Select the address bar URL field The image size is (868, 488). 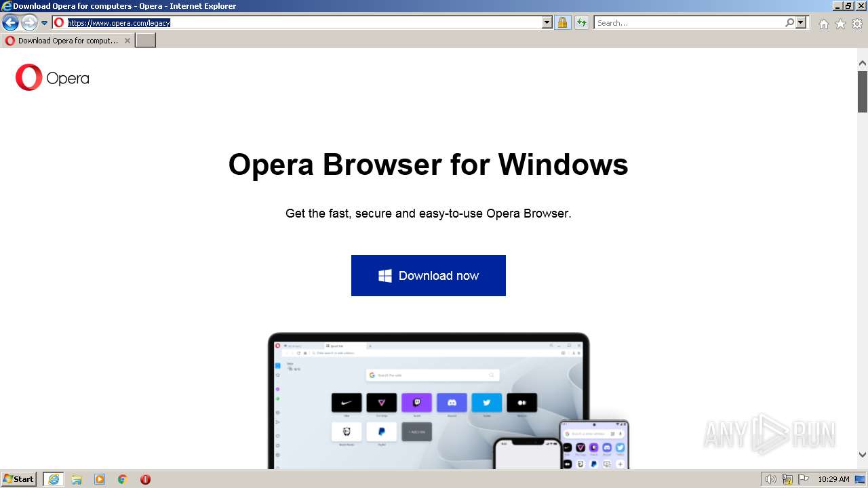(303, 22)
